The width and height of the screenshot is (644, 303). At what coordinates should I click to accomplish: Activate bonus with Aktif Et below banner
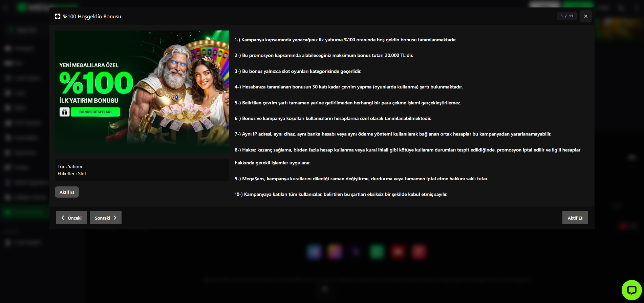coord(67,192)
